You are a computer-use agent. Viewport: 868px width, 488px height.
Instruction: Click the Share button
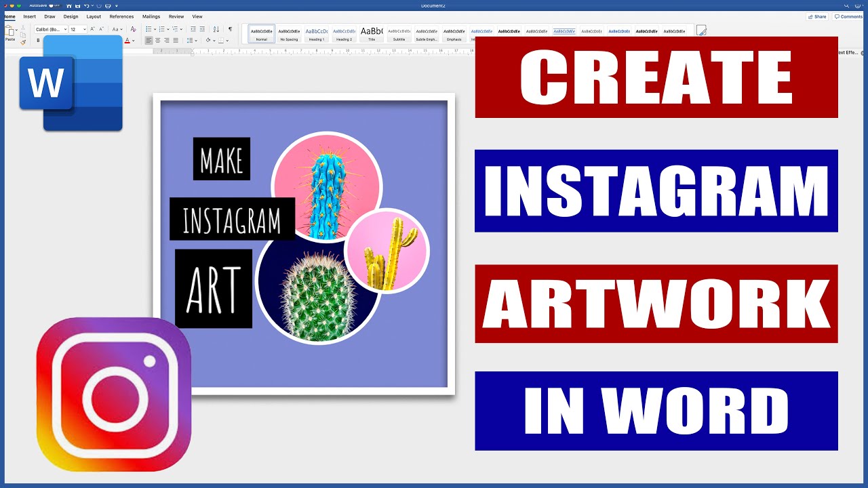817,16
